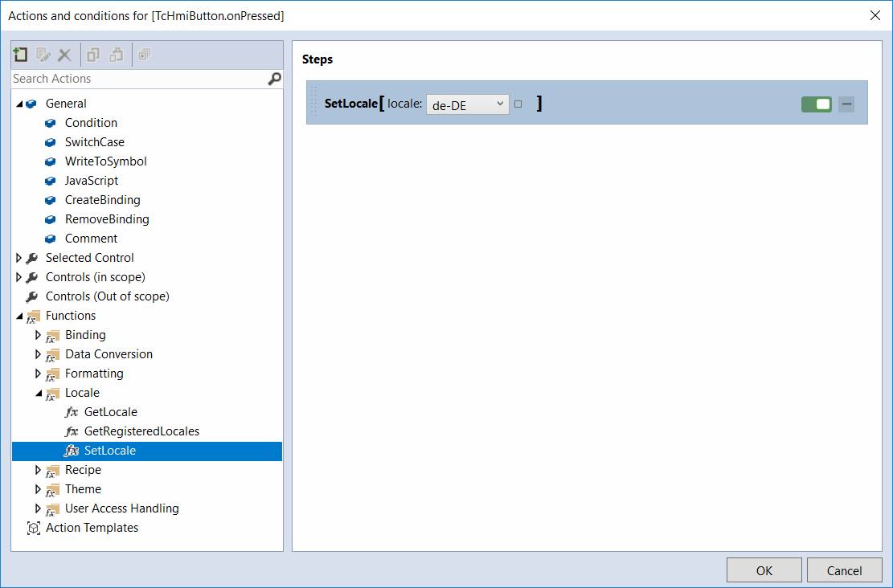Screen dimensions: 893x588
Task: Click the User Access Handling folder icon
Action: 52,510
